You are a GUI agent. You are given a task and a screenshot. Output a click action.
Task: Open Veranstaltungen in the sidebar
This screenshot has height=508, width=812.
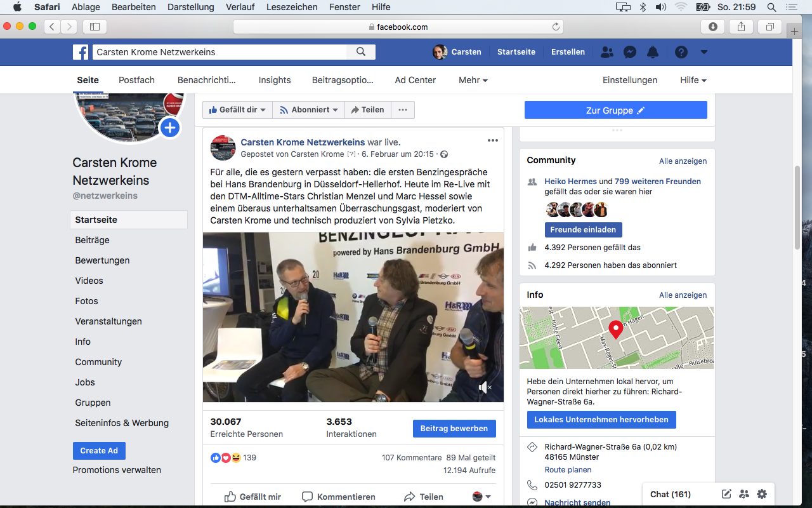(x=108, y=321)
